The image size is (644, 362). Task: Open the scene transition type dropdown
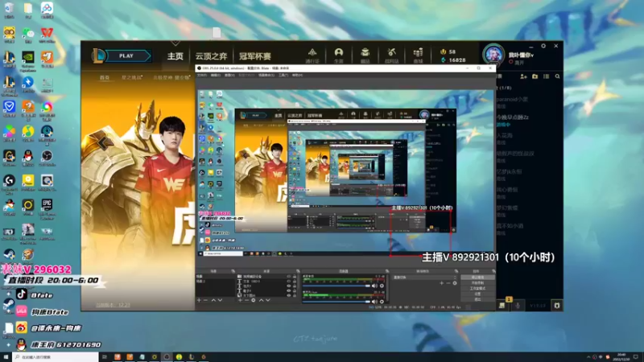[425, 278]
